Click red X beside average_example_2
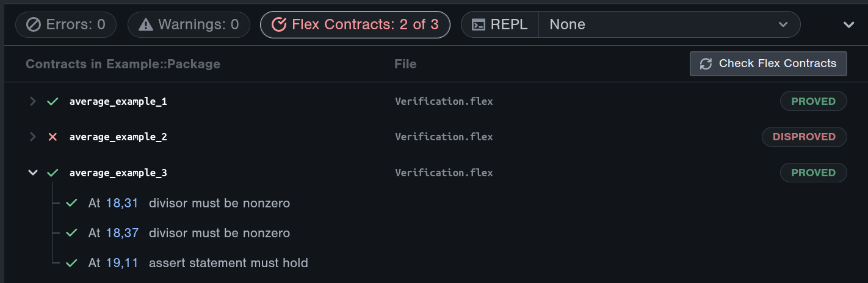Viewport: 868px width, 283px height. (x=52, y=137)
